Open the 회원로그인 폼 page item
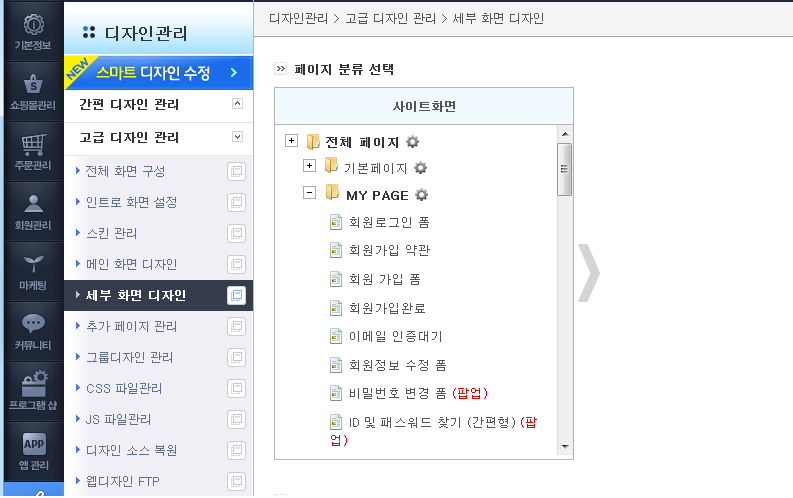 pyautogui.click(x=389, y=222)
